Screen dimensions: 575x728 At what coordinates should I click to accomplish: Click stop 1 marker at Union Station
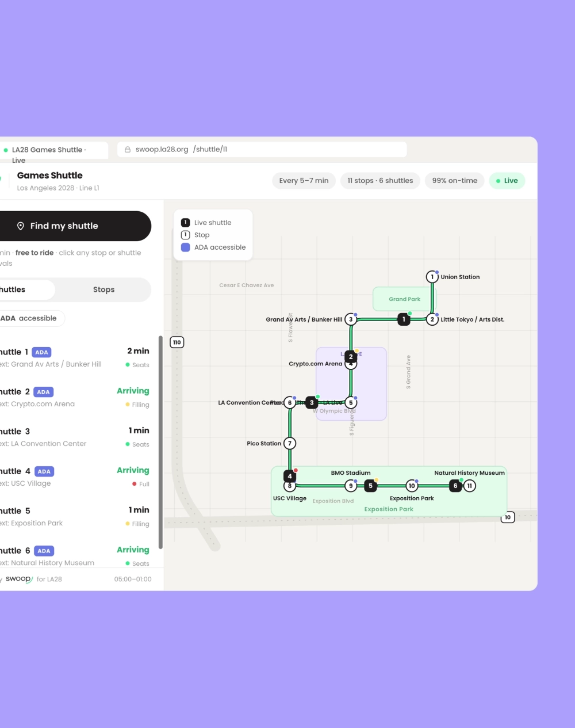pyautogui.click(x=432, y=277)
